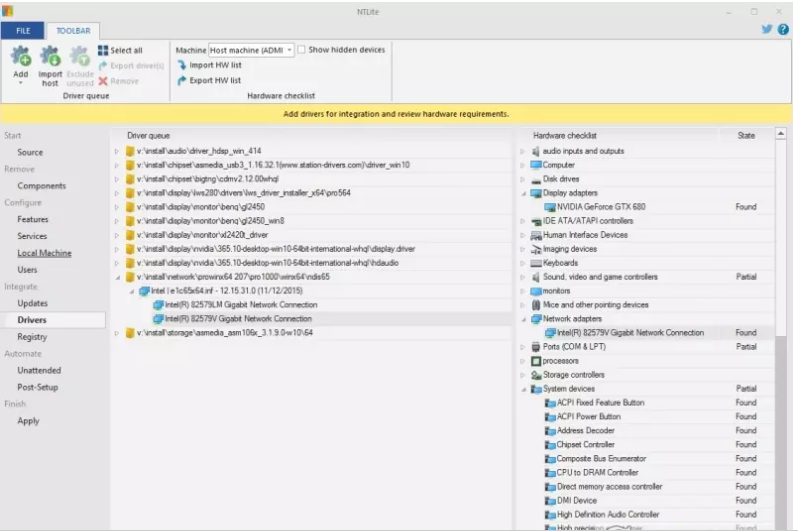The width and height of the screenshot is (798, 531).
Task: Open the Components page
Action: tap(41, 186)
